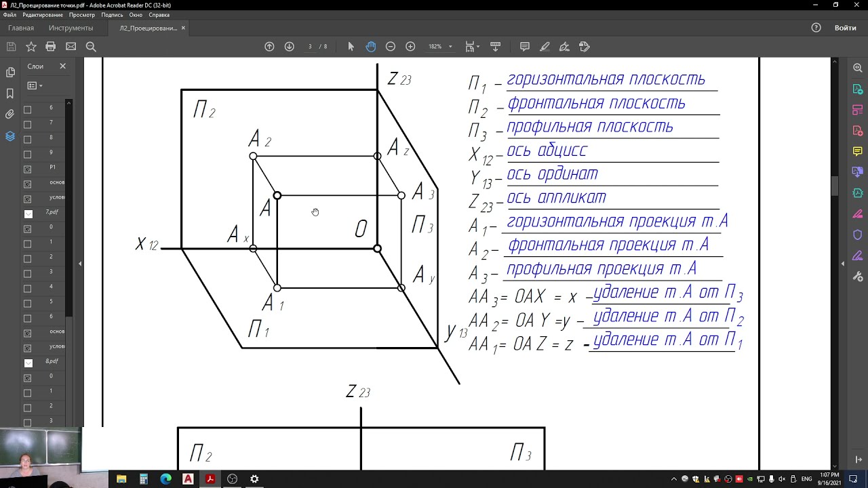Open Microsoft Edge from the taskbar
The width and height of the screenshot is (868, 488).
(166, 479)
